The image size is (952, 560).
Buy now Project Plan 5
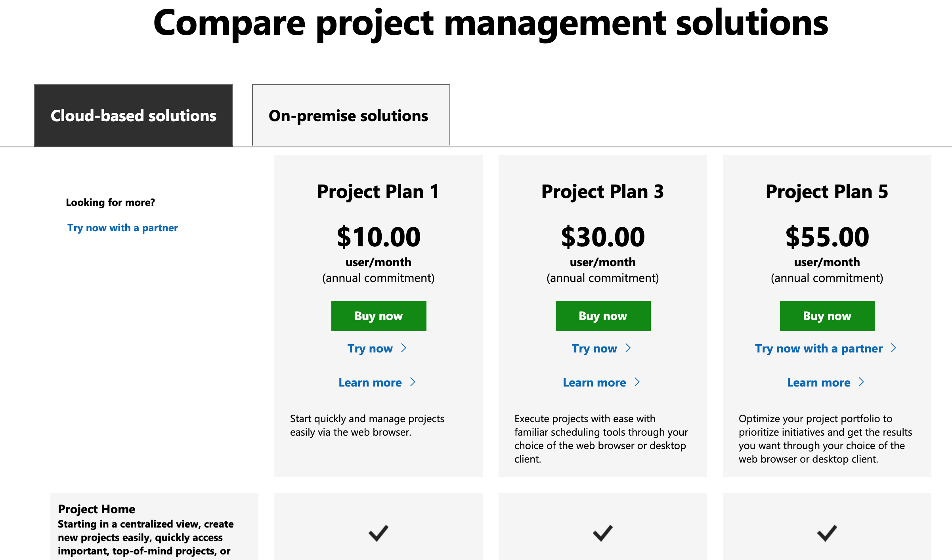[827, 316]
